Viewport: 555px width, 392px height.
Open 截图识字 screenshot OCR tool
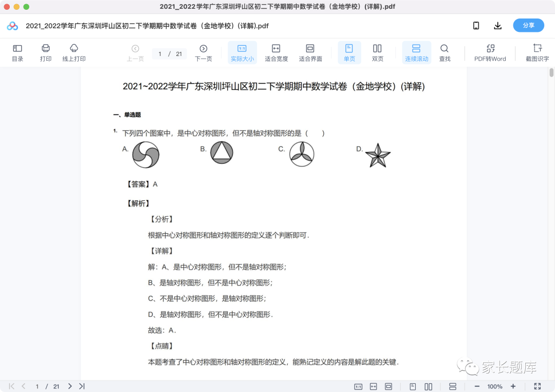[538, 53]
